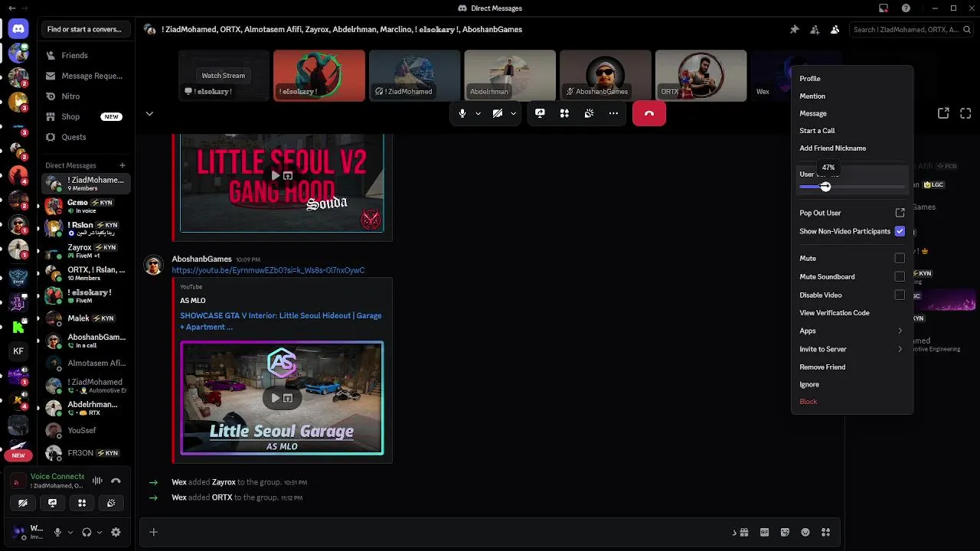Share your screen from call controls bar
Screen dimensions: 980x551
click(x=540, y=113)
